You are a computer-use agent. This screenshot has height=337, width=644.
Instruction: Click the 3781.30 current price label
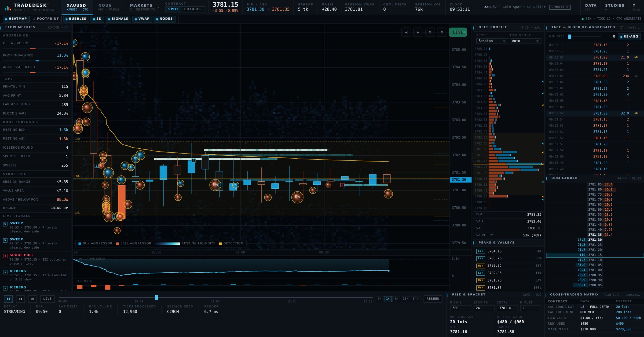tap(460, 180)
